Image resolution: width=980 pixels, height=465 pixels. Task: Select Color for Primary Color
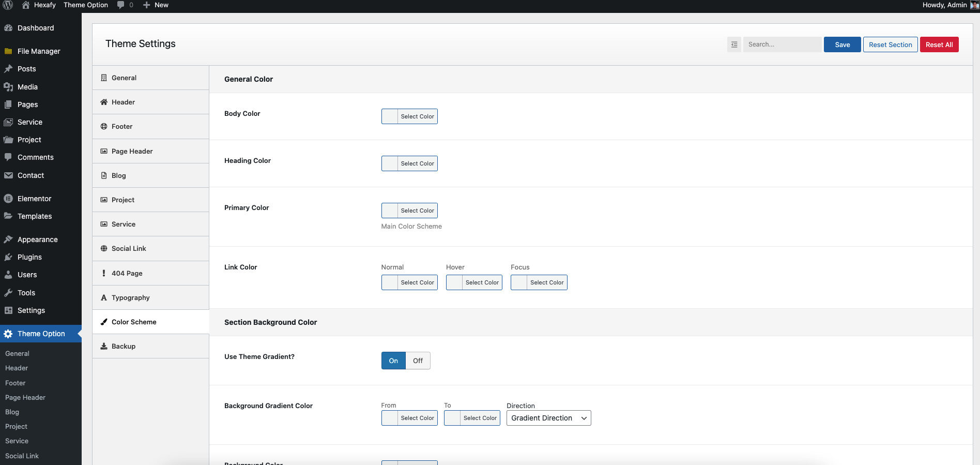click(x=409, y=211)
